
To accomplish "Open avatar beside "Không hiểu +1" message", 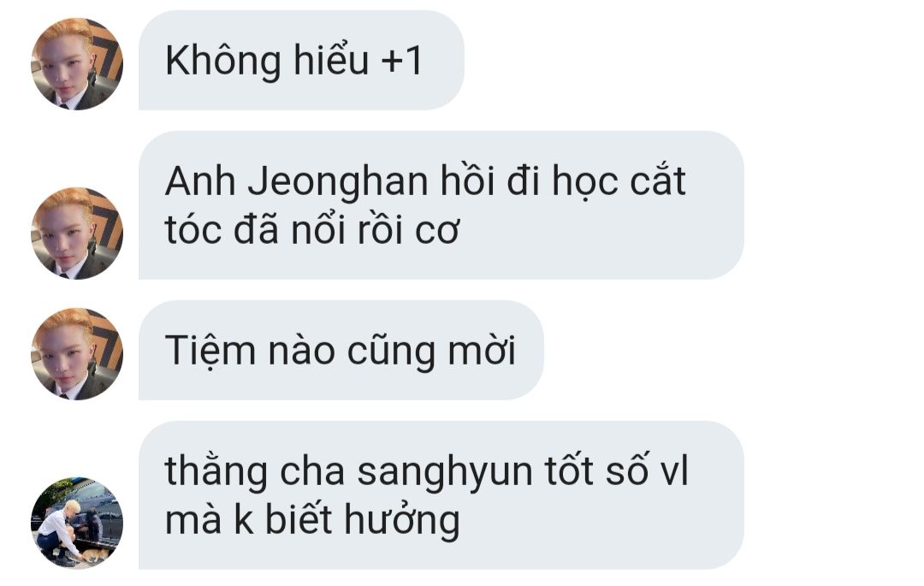I will (x=77, y=63).
